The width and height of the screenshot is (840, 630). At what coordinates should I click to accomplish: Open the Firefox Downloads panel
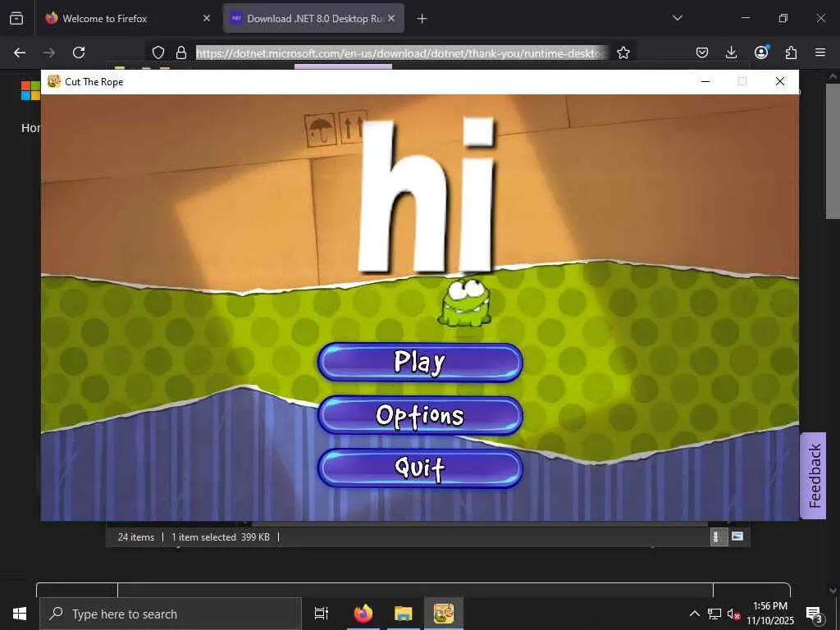pyautogui.click(x=731, y=52)
